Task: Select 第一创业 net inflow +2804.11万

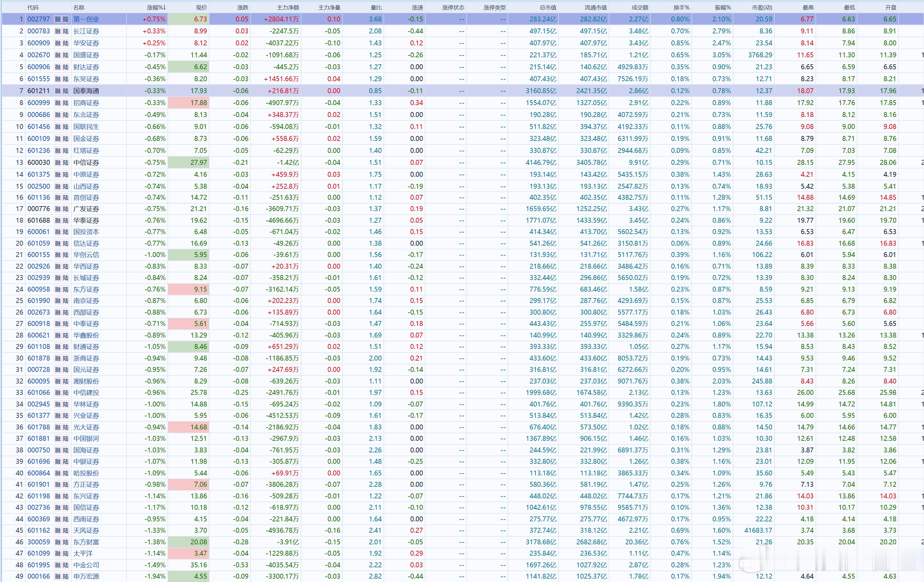Action: click(x=282, y=19)
